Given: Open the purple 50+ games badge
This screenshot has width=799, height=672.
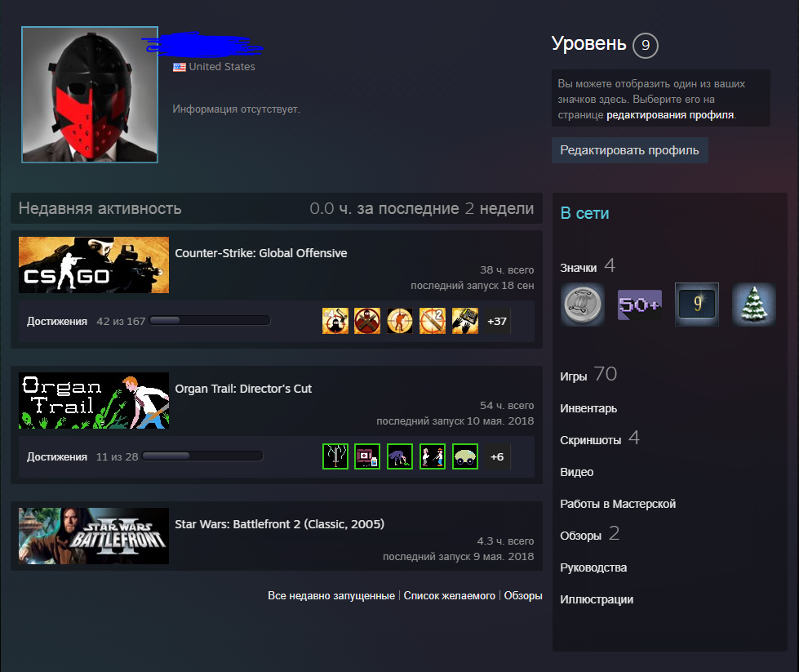Looking at the screenshot, I should pyautogui.click(x=639, y=305).
